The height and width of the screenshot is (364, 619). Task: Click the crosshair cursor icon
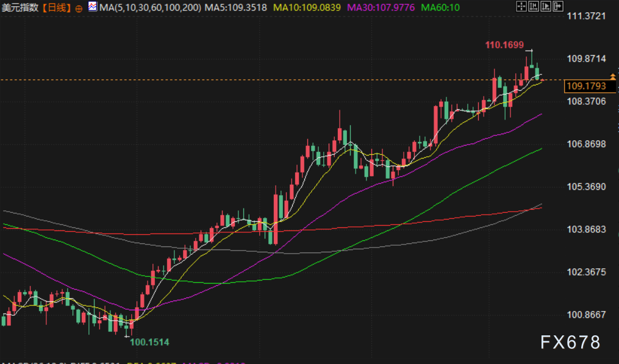click(x=521, y=7)
